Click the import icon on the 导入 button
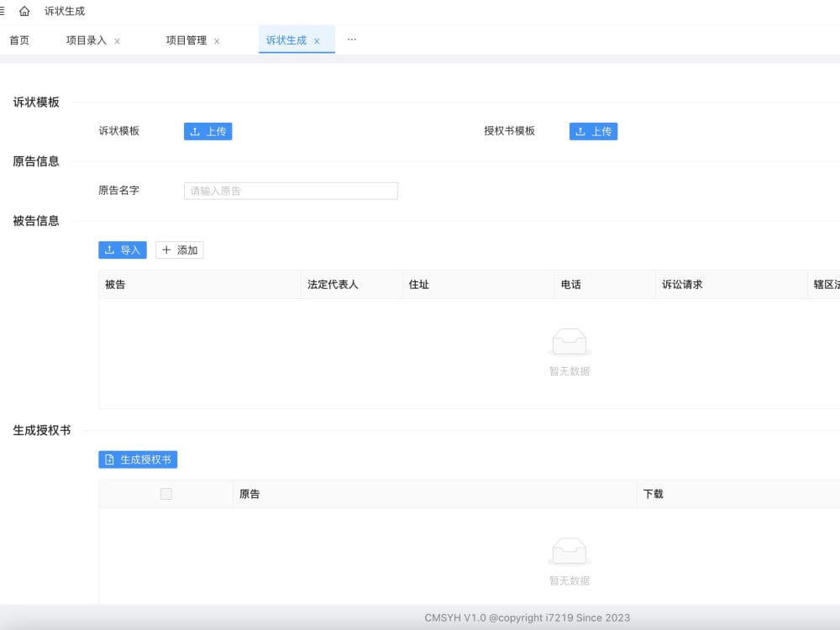This screenshot has height=630, width=840. click(x=110, y=249)
